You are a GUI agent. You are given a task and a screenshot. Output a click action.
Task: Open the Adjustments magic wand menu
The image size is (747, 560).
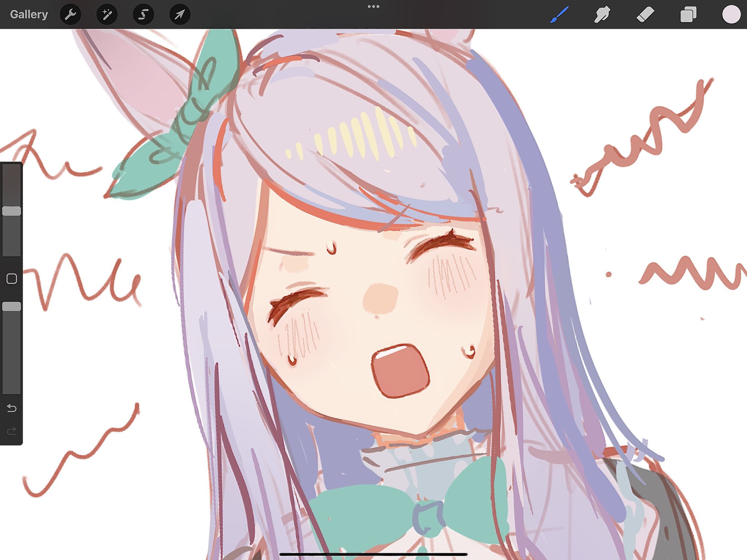(x=107, y=15)
